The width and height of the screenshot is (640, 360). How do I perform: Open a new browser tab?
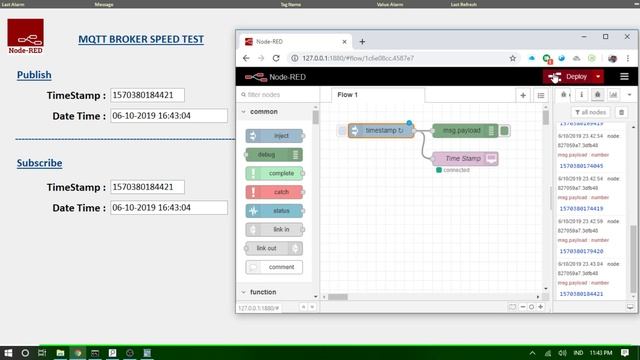(x=362, y=42)
